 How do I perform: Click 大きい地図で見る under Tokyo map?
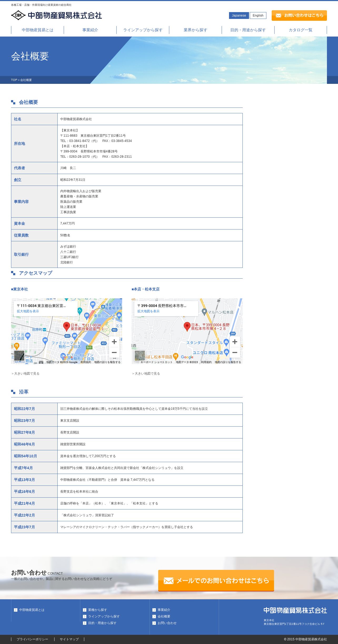pyautogui.click(x=25, y=374)
